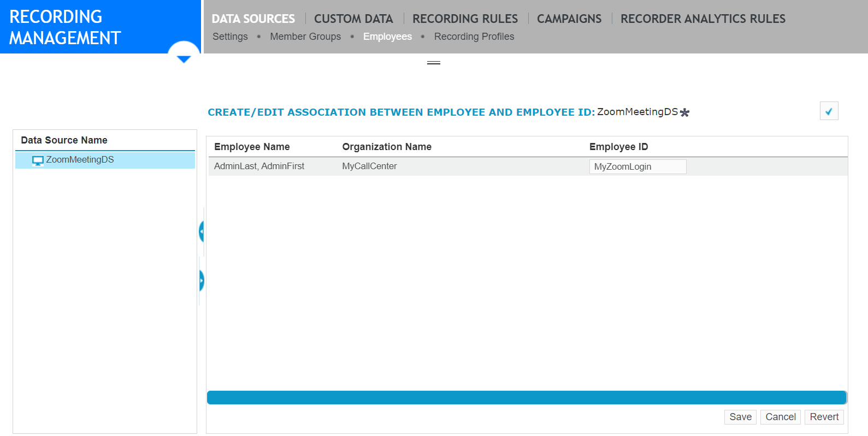Edit the MyZoomLogin Employee ID field
868x436 pixels.
(x=637, y=166)
